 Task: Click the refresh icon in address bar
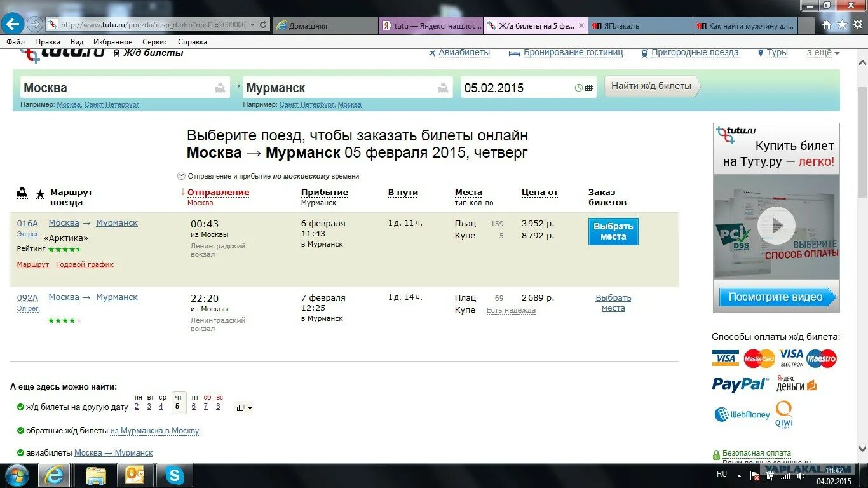point(264,24)
